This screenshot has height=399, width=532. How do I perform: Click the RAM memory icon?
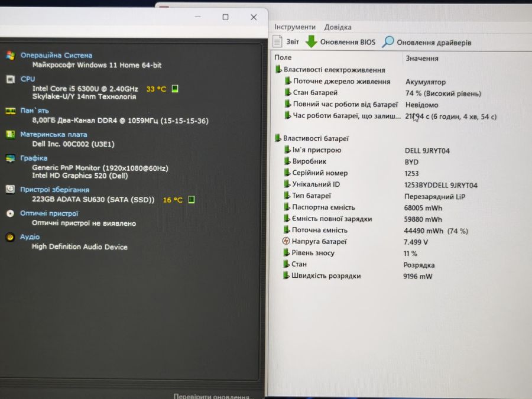(11, 111)
